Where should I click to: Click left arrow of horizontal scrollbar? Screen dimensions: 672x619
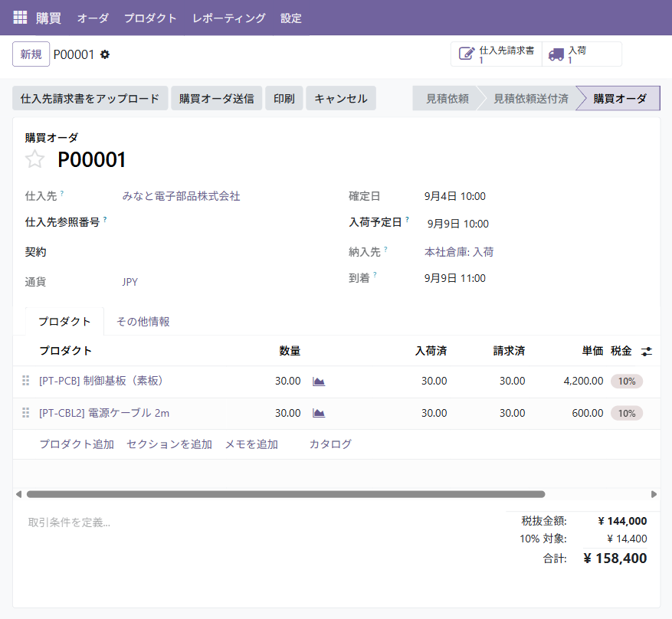point(18,494)
